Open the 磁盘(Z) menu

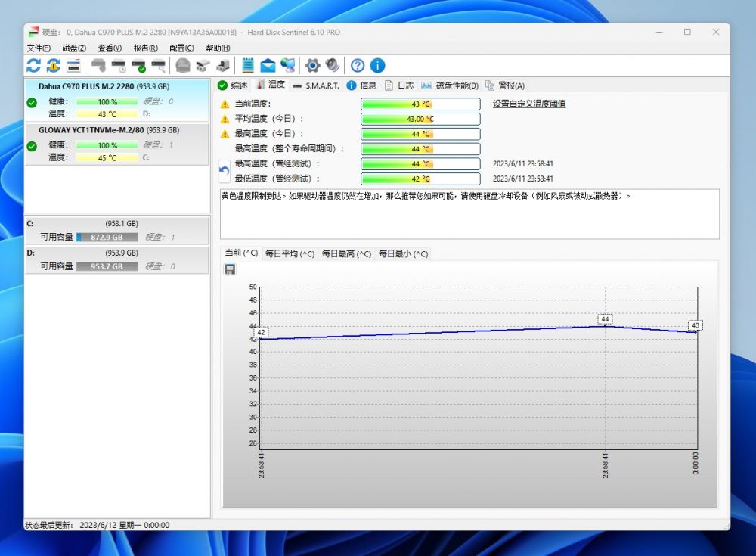pos(74,48)
